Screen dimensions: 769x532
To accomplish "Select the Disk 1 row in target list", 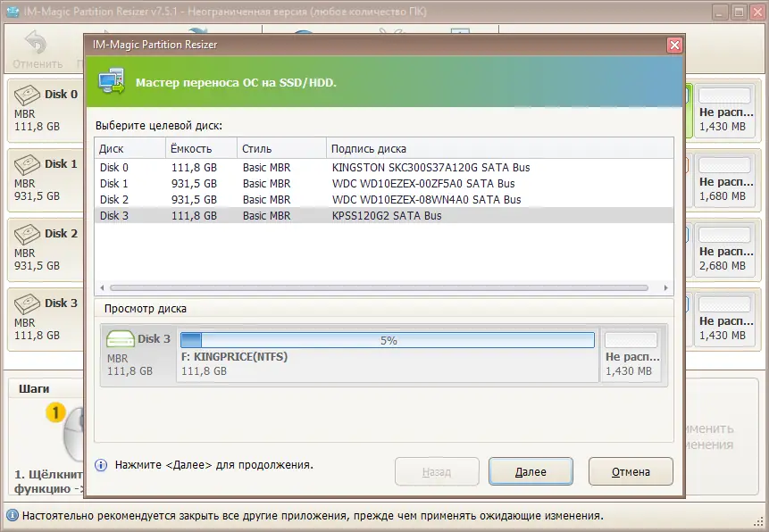I will [384, 183].
